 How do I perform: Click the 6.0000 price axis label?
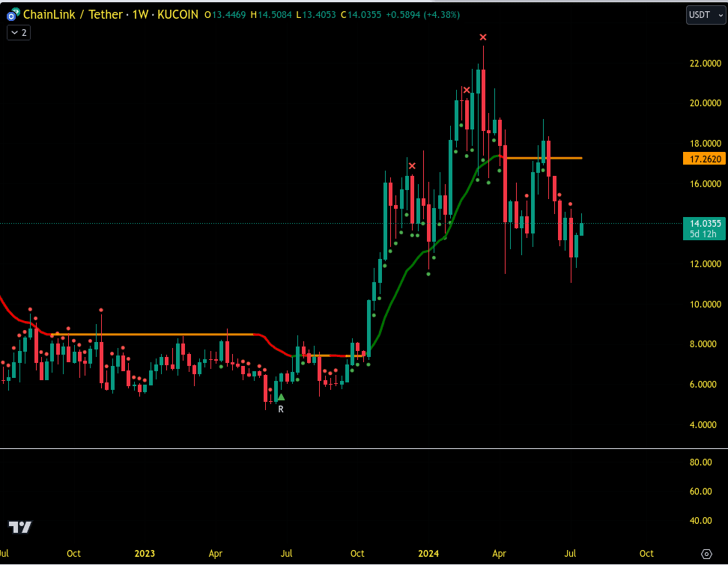pyautogui.click(x=703, y=385)
